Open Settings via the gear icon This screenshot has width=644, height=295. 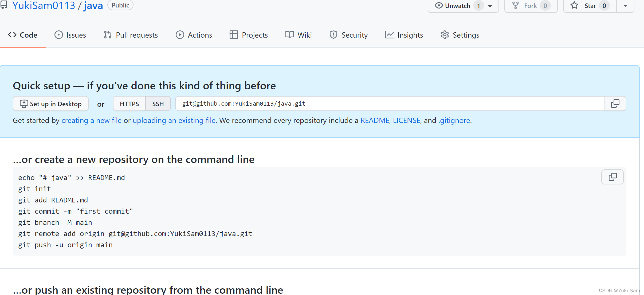(x=445, y=35)
